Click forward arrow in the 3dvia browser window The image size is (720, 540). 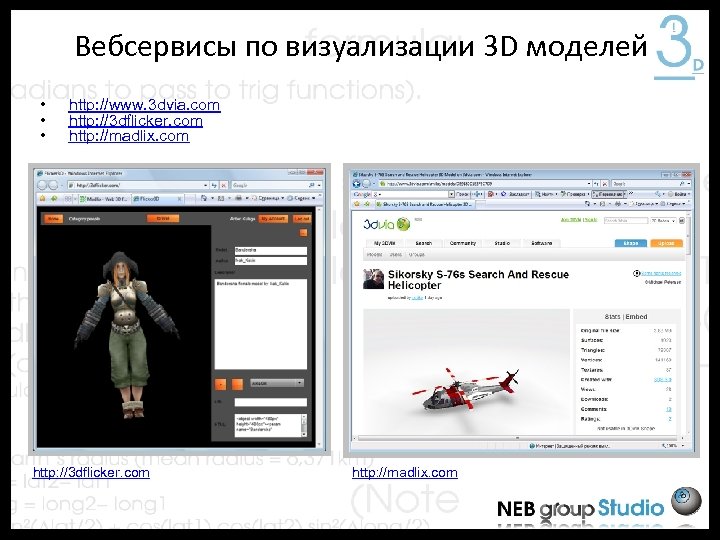coord(366,183)
